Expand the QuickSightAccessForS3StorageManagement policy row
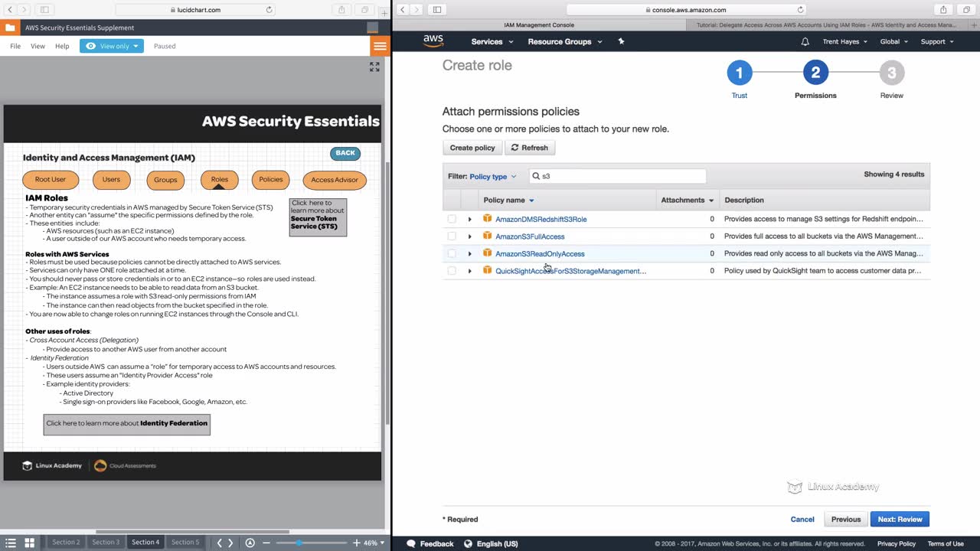Image resolution: width=980 pixels, height=551 pixels. (x=470, y=271)
